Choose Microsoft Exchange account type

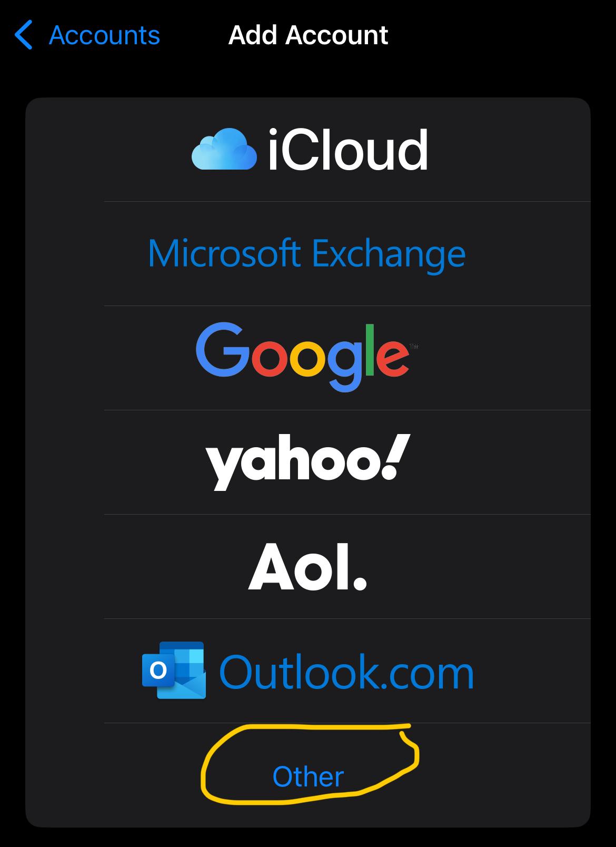point(307,253)
